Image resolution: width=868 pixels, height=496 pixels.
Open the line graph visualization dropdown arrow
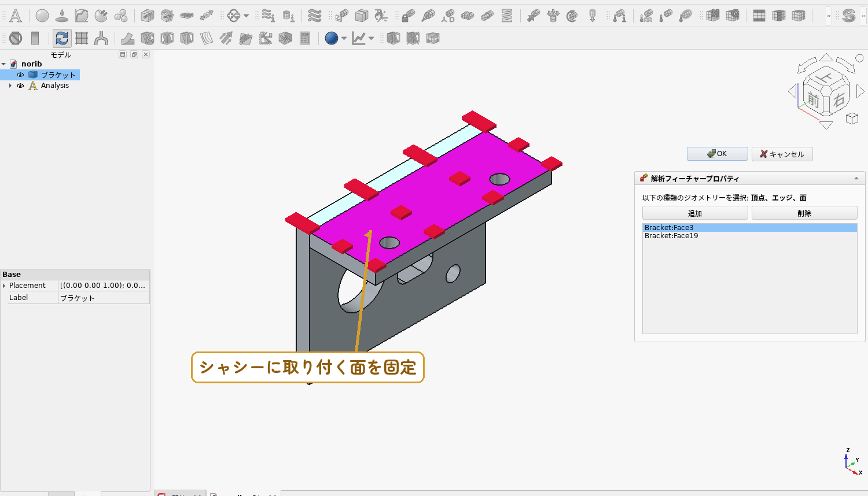(371, 38)
